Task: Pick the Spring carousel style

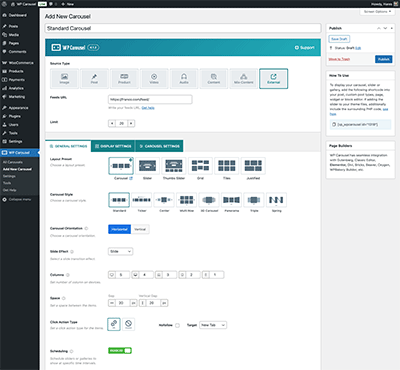Action: click(x=276, y=200)
